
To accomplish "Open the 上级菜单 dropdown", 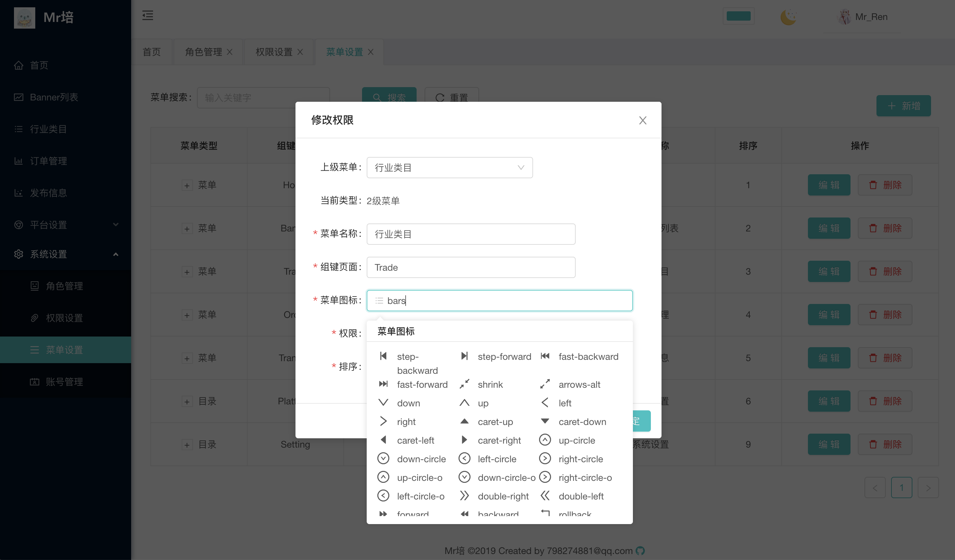I will pos(450,167).
